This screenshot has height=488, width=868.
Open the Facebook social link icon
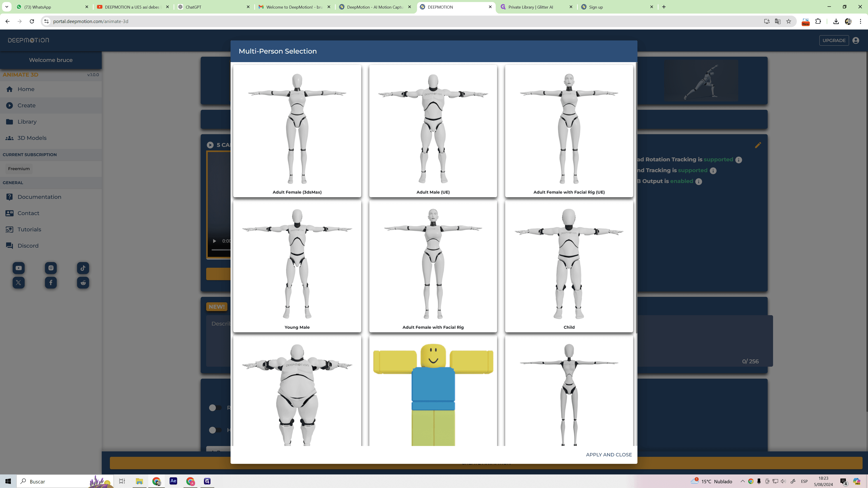(x=51, y=283)
